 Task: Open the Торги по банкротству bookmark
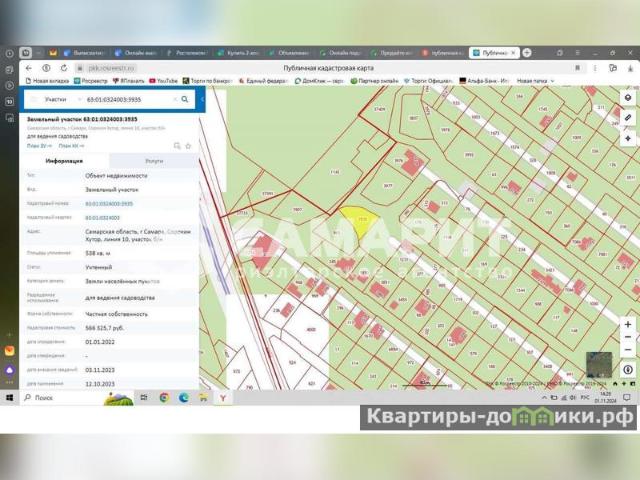click(x=207, y=81)
